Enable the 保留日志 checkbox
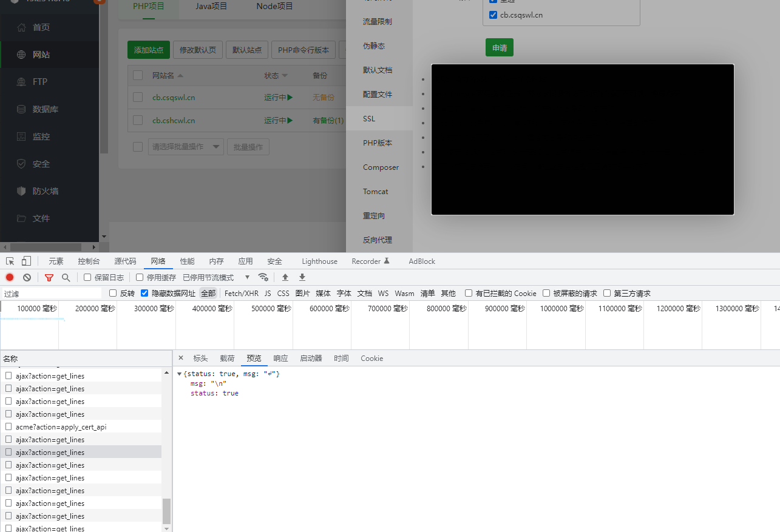Viewport: 780px width, 532px height. [x=87, y=277]
